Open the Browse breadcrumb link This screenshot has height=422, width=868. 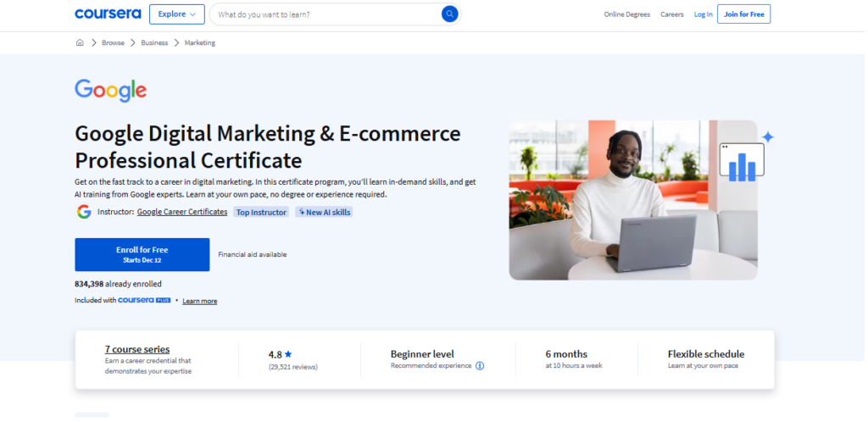(x=113, y=42)
